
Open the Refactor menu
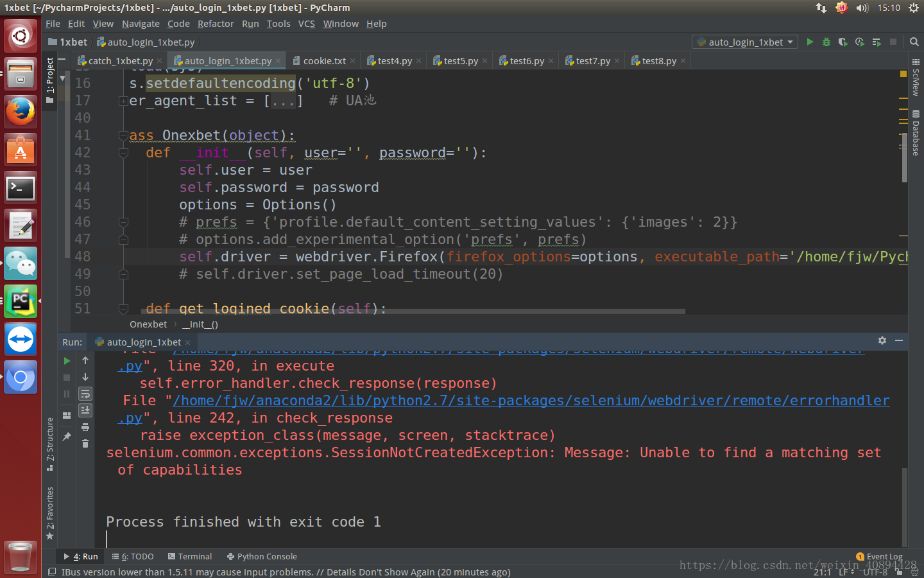216,24
